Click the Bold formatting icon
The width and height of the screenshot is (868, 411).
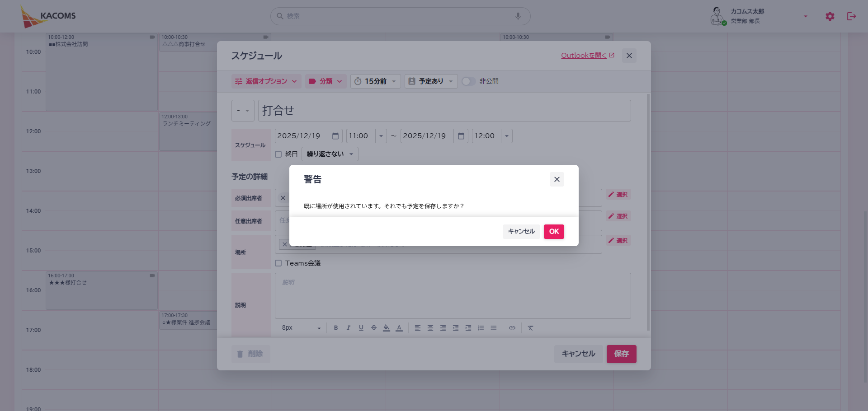[335, 328]
